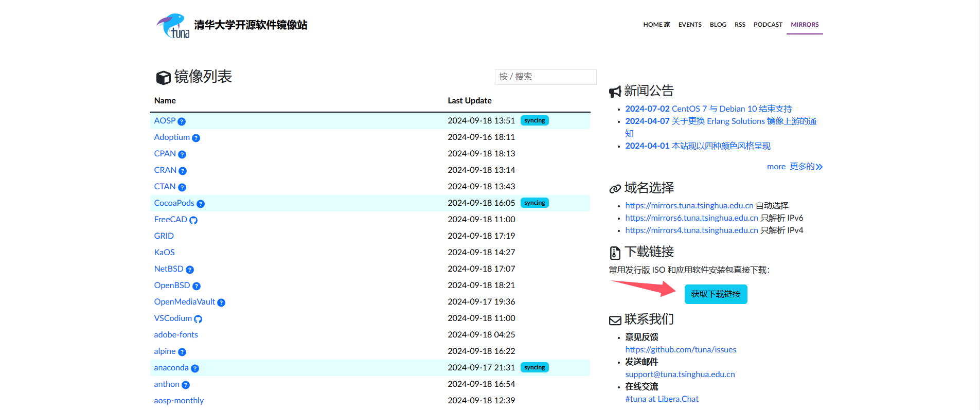Open help icon next to NetBSD
This screenshot has width=980, height=410.
point(190,270)
